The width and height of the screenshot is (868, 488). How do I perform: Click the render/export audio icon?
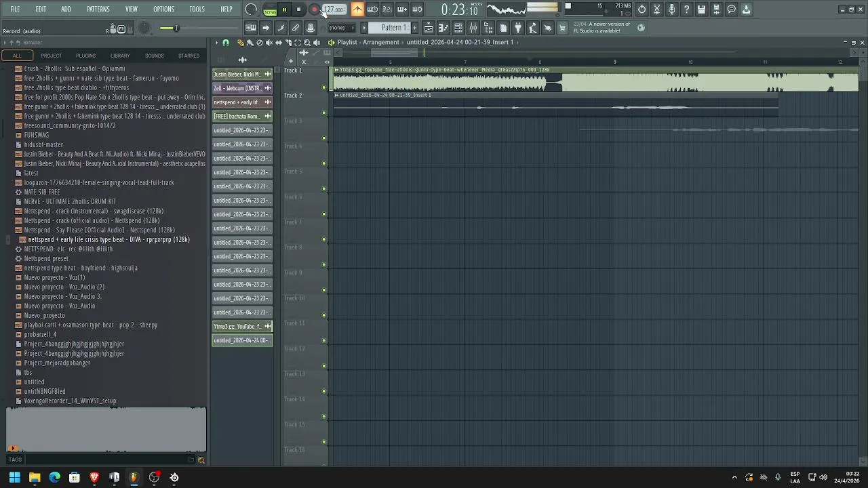[716, 9]
